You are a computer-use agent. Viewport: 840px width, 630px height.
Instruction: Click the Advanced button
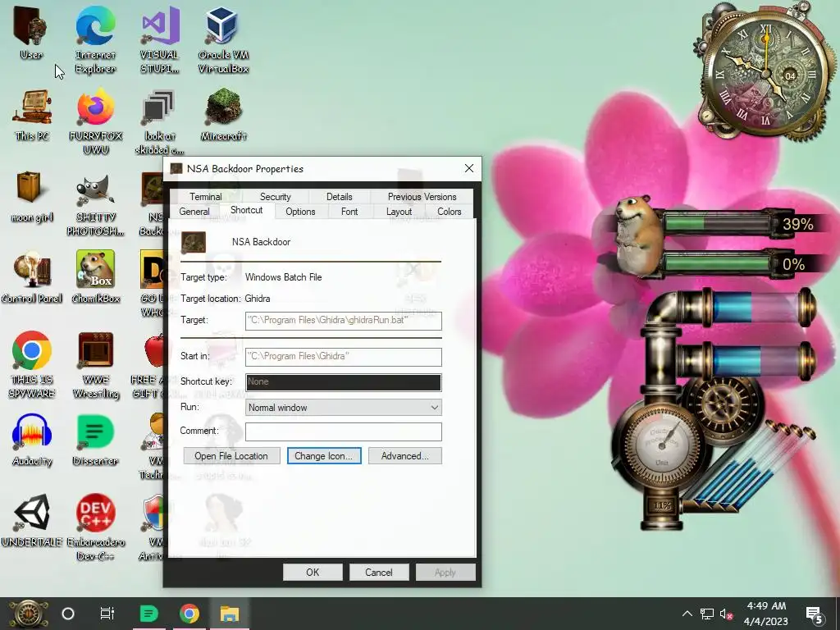click(405, 456)
